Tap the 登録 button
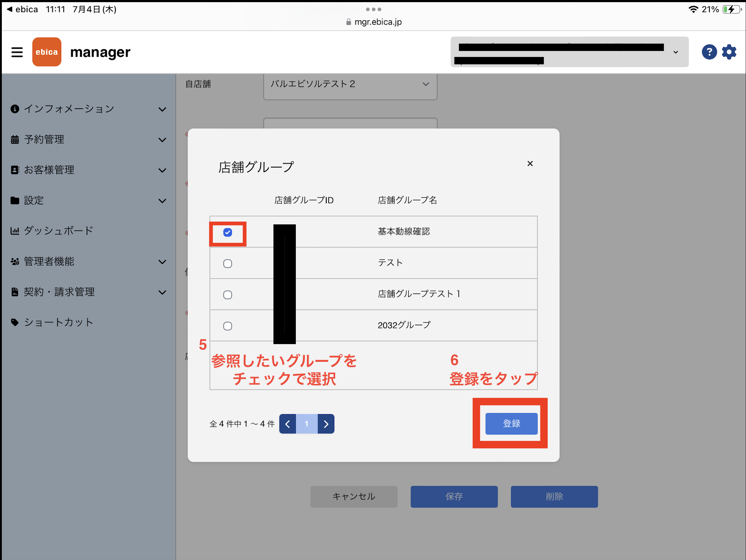The image size is (746, 560). coord(511,424)
